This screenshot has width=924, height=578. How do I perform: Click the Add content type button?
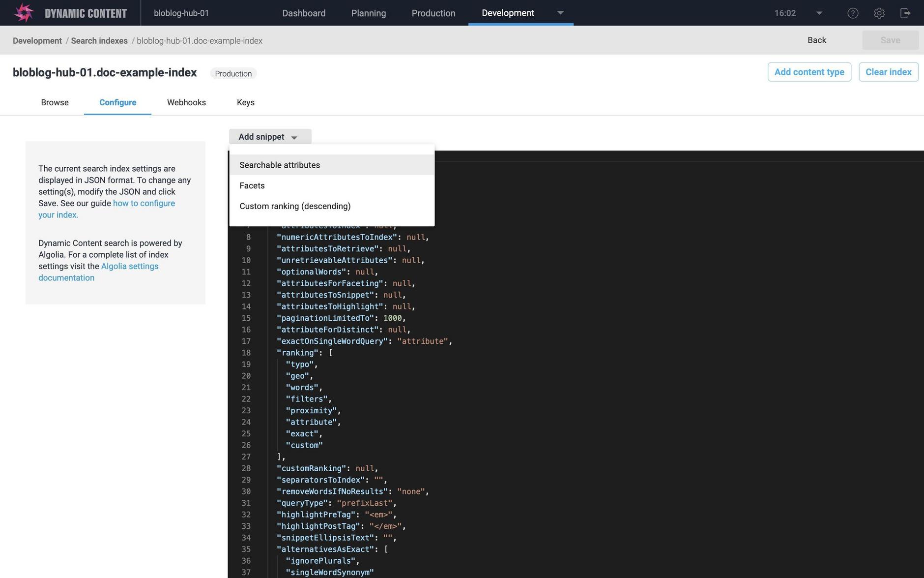pos(809,72)
